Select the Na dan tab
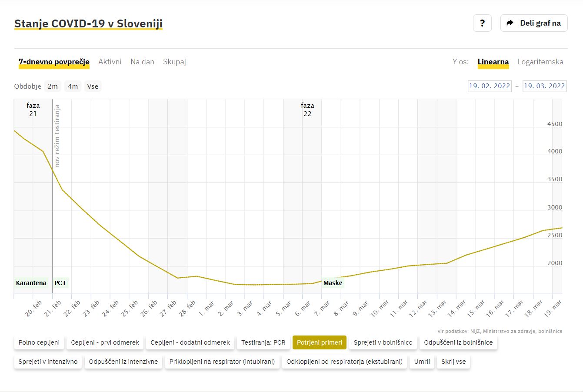This screenshot has width=583, height=392. coord(142,62)
